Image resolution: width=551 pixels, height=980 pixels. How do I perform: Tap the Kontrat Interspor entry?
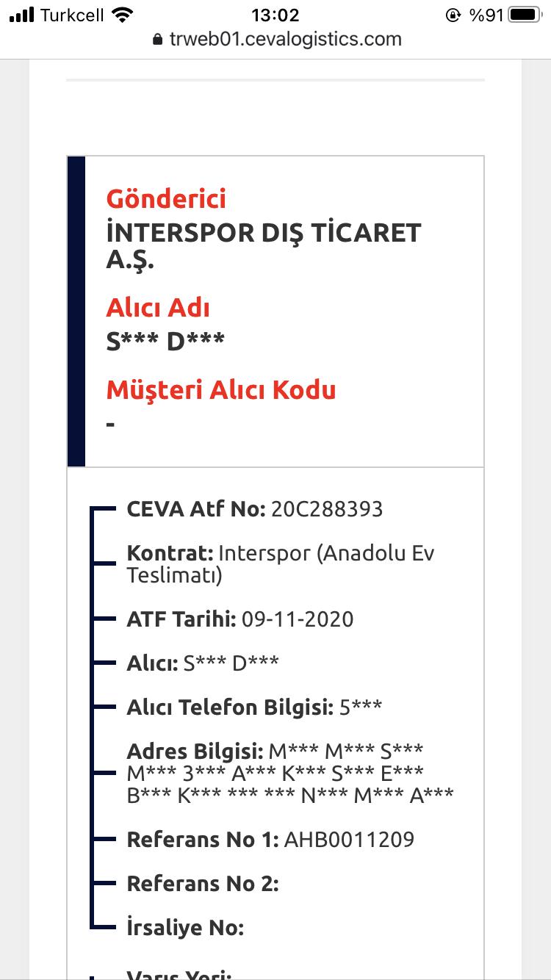click(x=281, y=563)
